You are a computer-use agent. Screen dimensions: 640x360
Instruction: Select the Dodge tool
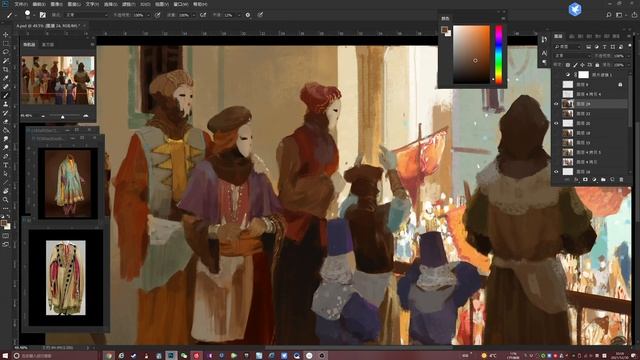6,147
